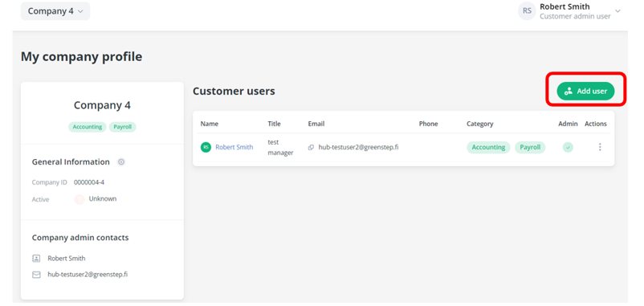Click the Admin column header

tap(568, 124)
